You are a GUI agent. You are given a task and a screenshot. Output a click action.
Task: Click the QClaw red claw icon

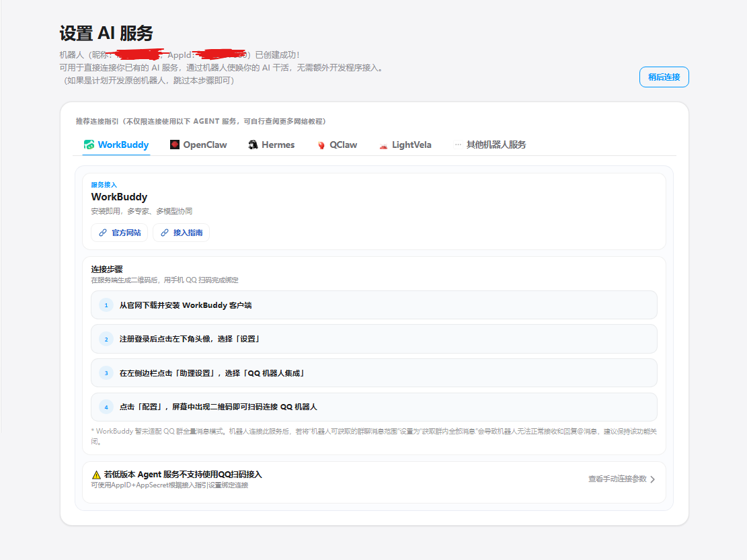pos(321,145)
